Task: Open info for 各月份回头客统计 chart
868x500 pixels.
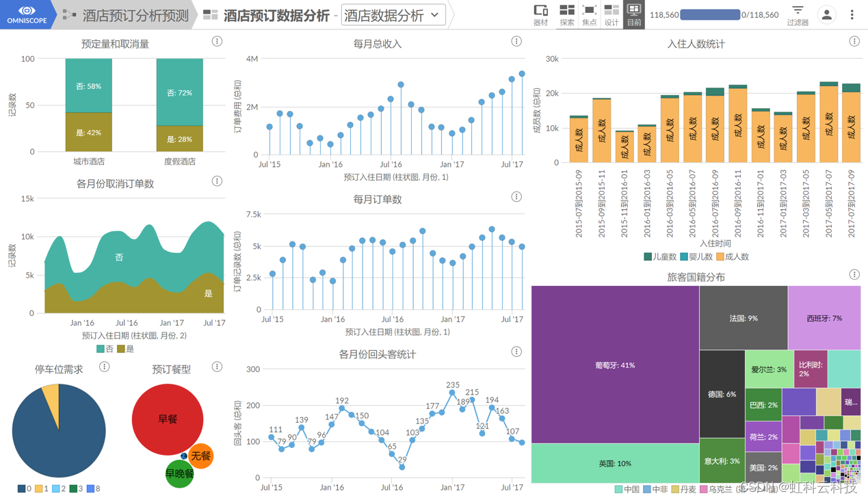Action: (516, 352)
